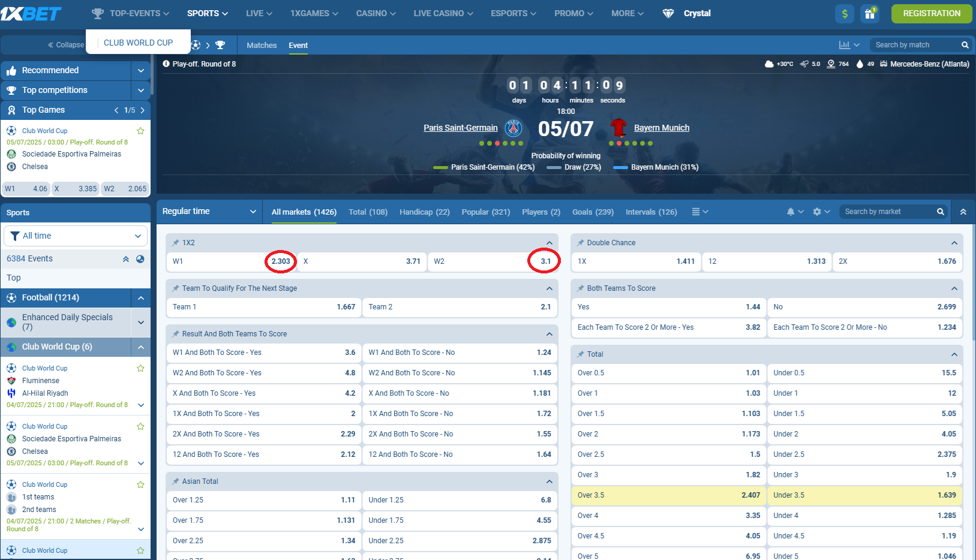Favorite the Fluminense vs Al-Hilal match star
The image size is (976, 560).
[x=140, y=368]
